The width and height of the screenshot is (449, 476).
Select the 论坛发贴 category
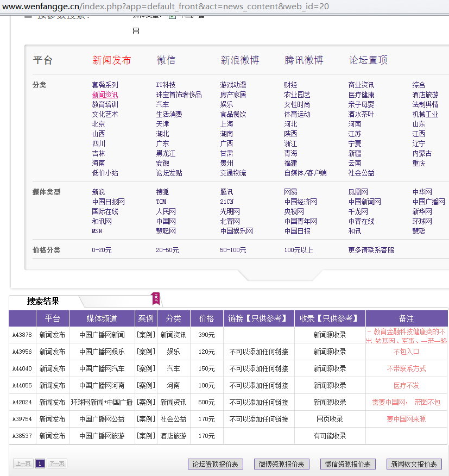pyautogui.click(x=169, y=173)
